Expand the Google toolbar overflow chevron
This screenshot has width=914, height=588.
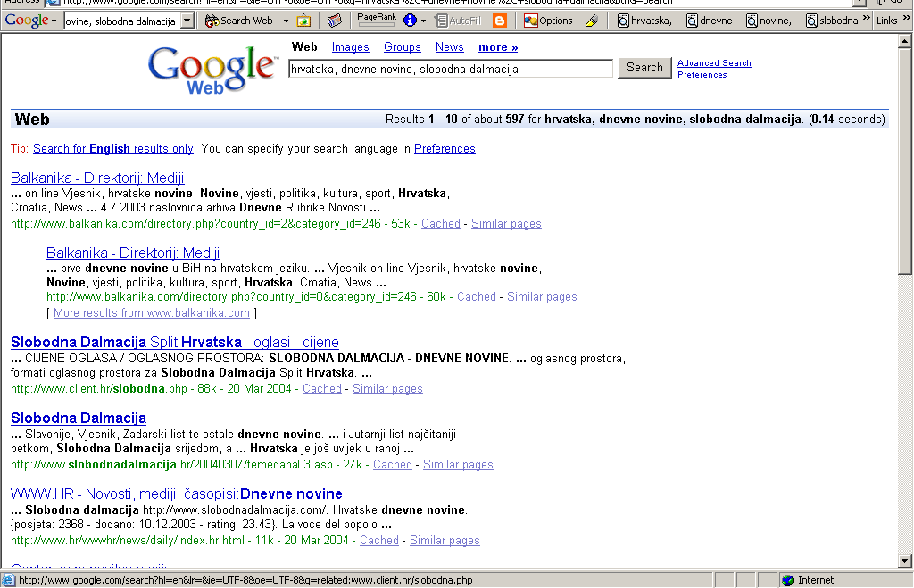pyautogui.click(x=866, y=19)
